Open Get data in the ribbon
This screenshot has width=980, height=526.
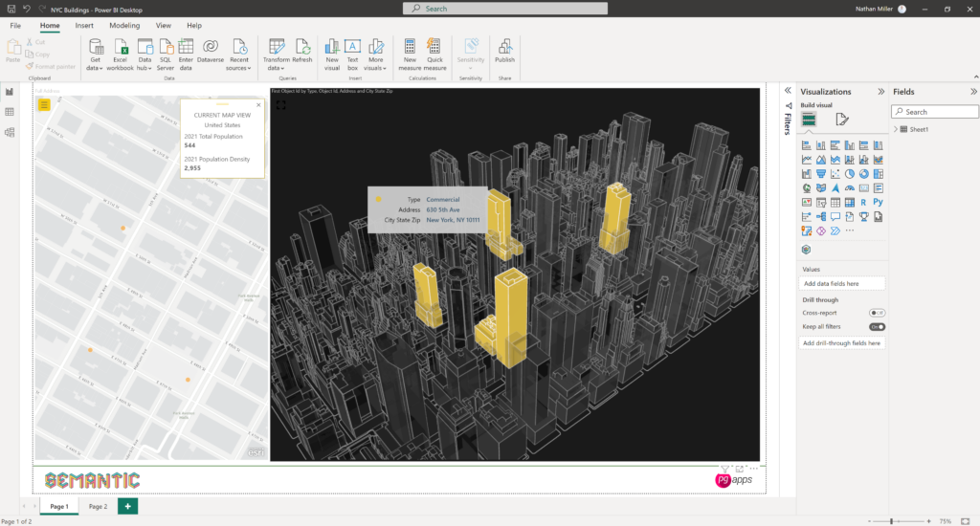pos(95,55)
